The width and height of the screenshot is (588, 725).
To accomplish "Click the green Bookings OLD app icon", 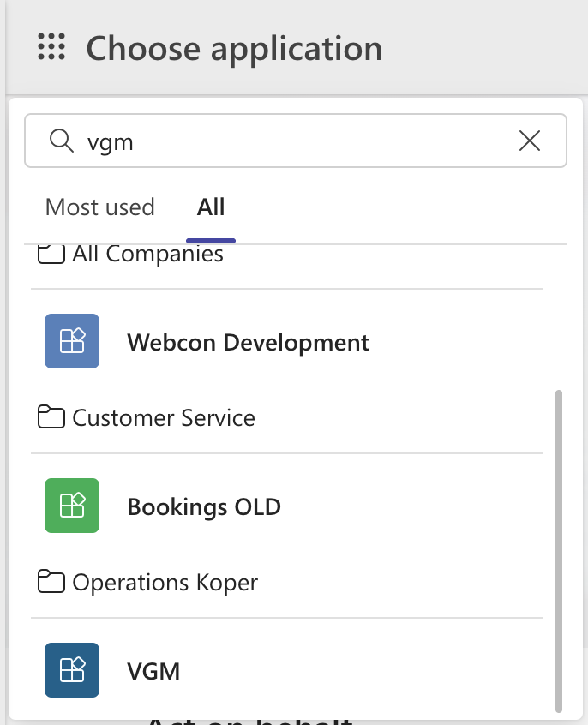I will click(72, 506).
